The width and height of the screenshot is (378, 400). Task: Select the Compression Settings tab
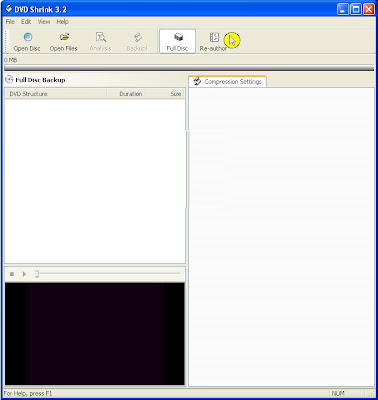pyautogui.click(x=228, y=81)
